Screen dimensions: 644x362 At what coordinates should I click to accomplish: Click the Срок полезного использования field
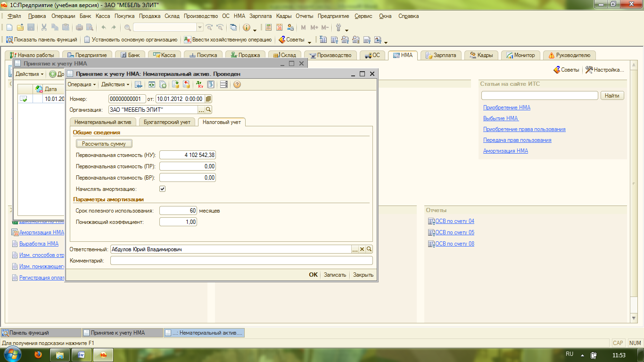tap(178, 211)
